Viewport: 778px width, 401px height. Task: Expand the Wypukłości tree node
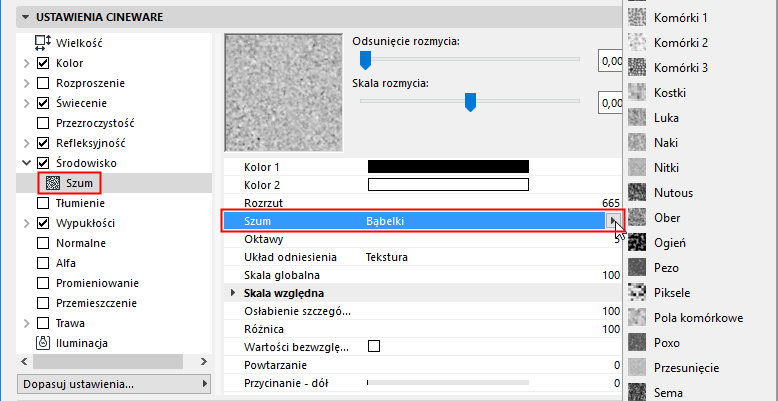coord(26,223)
